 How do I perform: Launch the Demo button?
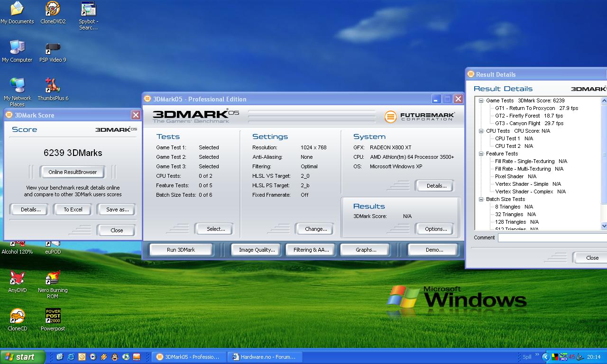click(434, 250)
